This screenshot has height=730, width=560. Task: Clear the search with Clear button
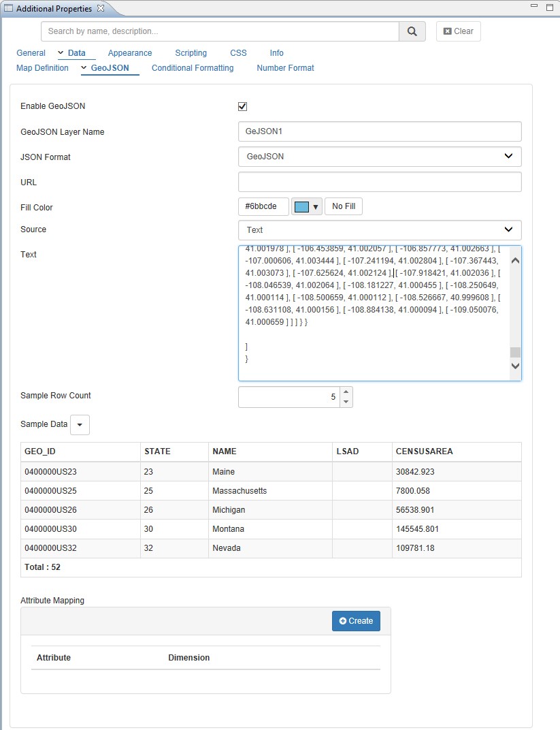pyautogui.click(x=458, y=31)
